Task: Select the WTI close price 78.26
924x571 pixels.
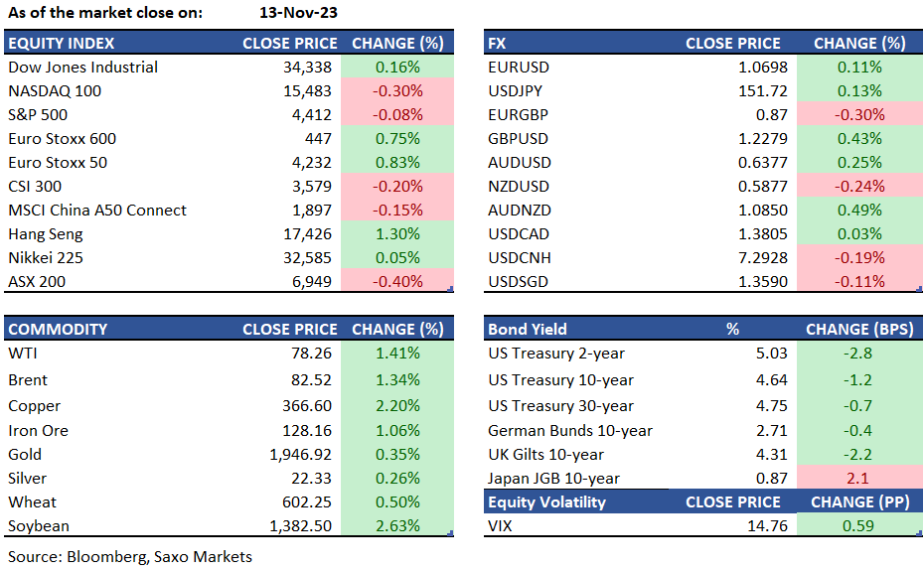Action: 309,354
